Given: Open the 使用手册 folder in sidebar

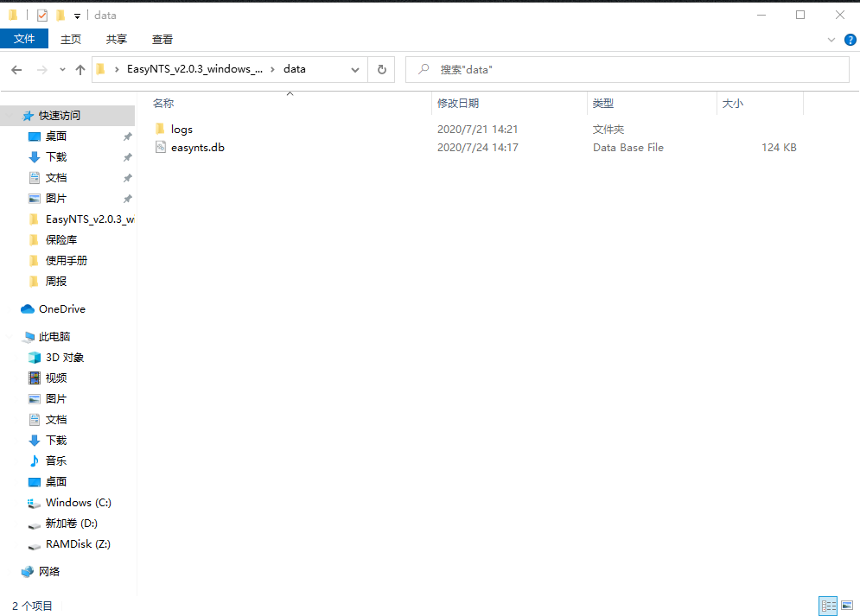Looking at the screenshot, I should click(x=67, y=260).
